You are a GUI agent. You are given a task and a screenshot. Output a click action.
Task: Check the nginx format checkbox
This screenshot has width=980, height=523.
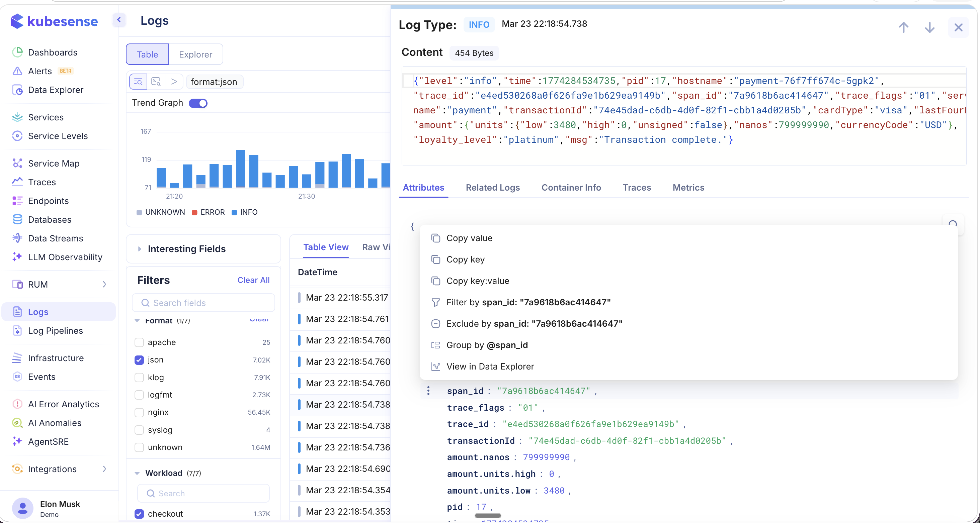[x=139, y=412]
